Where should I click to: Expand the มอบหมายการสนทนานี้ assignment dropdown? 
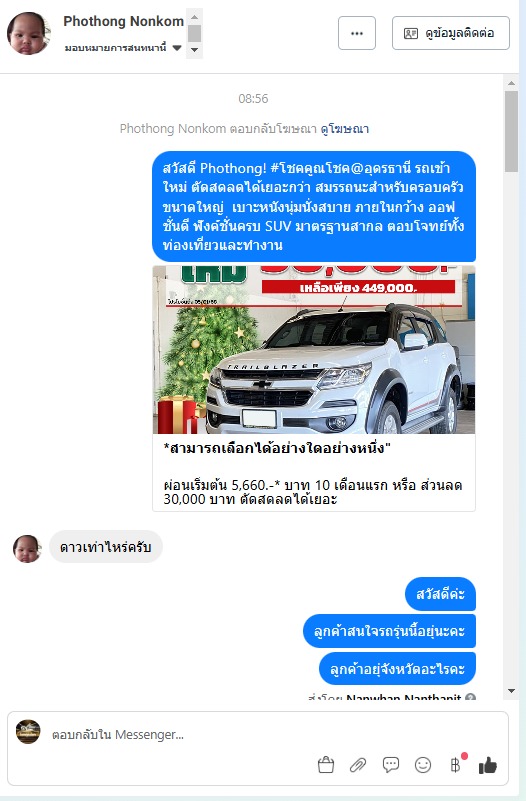pyautogui.click(x=177, y=48)
